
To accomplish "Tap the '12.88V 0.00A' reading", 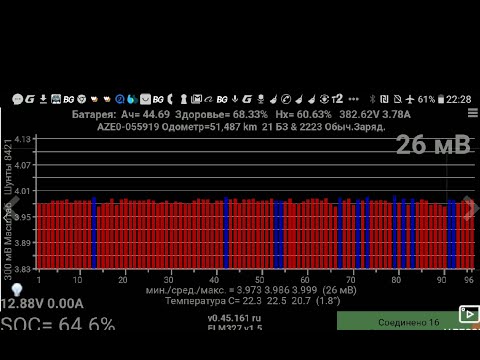I will coord(42,304).
